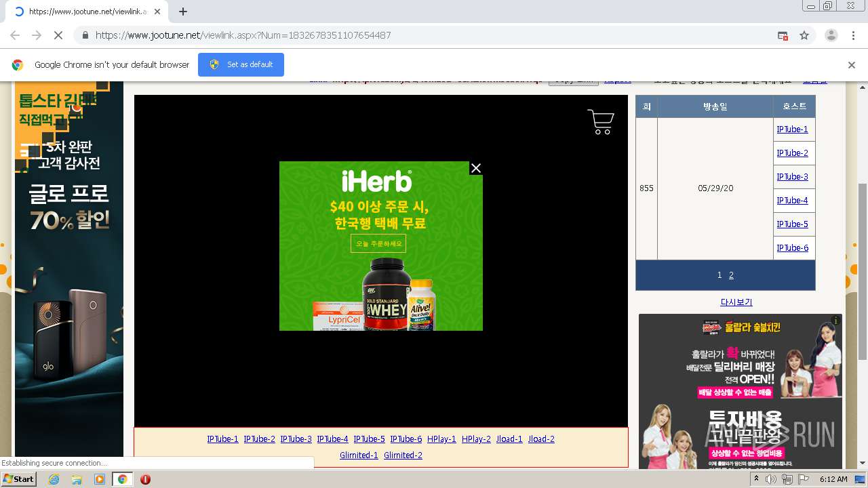Open the 훌랄라 chicken franchise ad
The image size is (868, 488).
741,391
